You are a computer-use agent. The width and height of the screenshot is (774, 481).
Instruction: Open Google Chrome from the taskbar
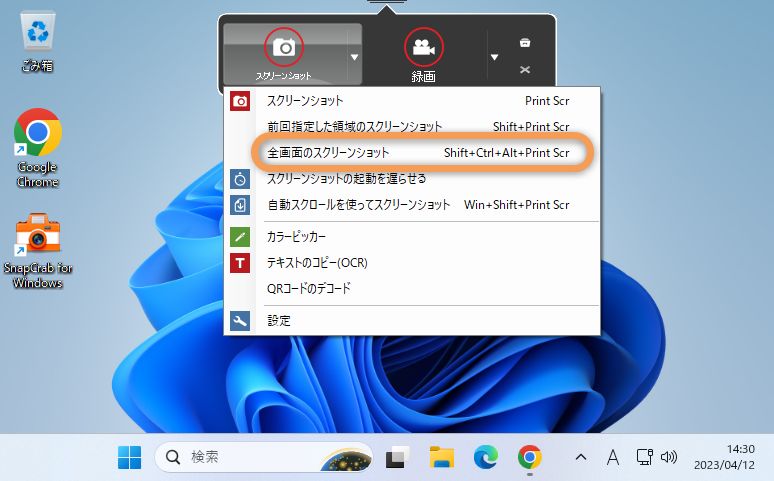pos(530,457)
